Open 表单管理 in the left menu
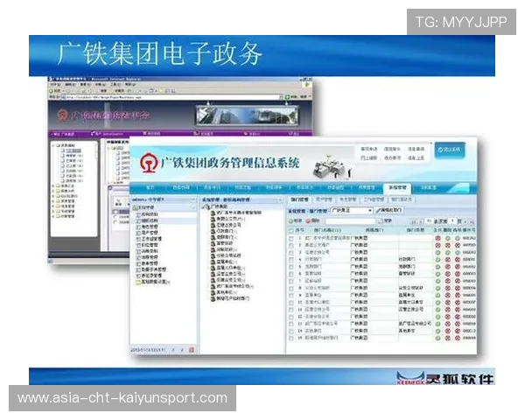The image size is (525, 420). [147, 263]
